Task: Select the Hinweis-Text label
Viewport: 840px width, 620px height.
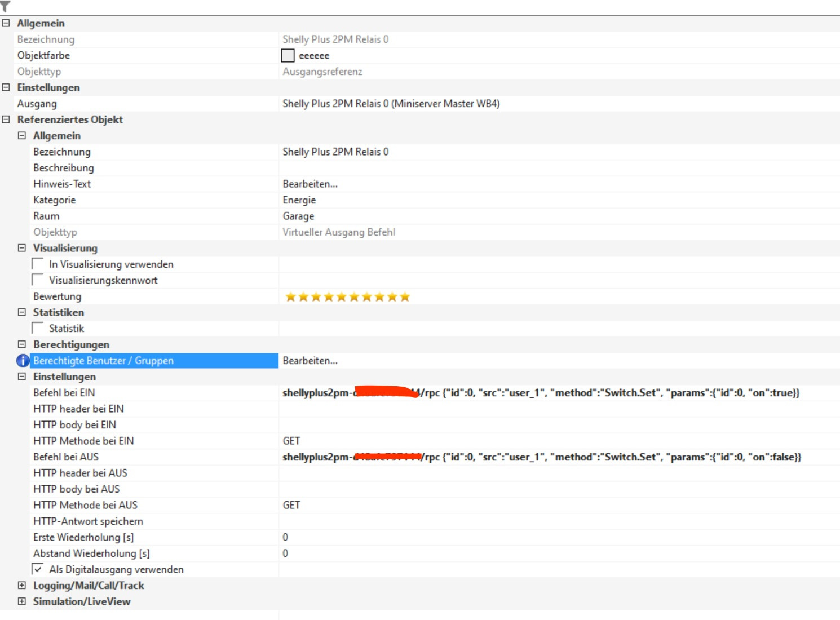Action: (62, 184)
